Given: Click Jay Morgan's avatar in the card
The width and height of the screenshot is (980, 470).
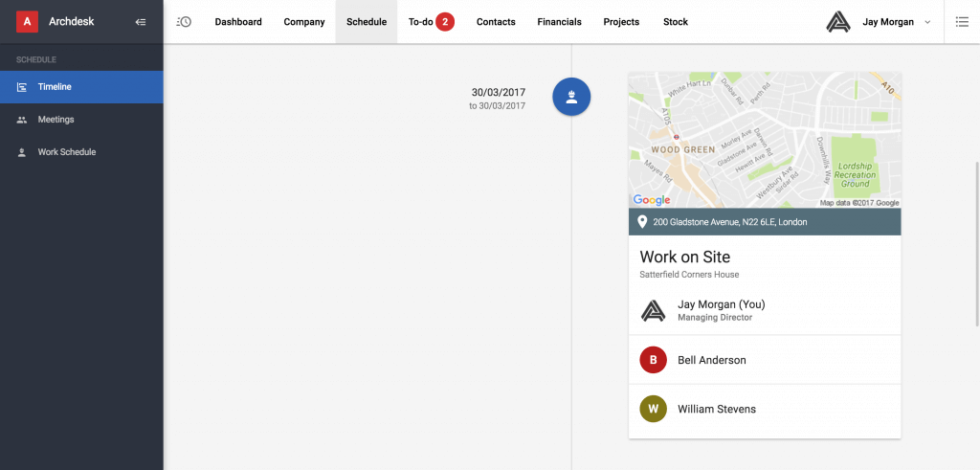Looking at the screenshot, I should coord(653,311).
